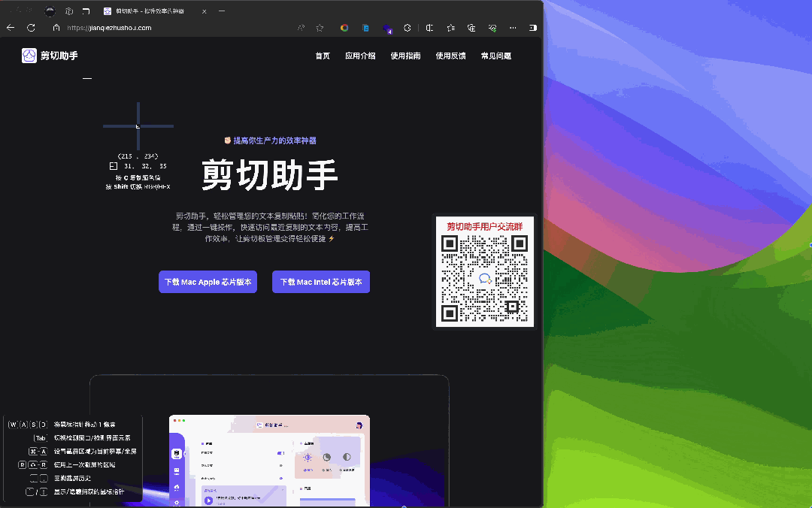Click the Shift RGB/HEX switch hint
The image size is (812, 508).
(138, 187)
